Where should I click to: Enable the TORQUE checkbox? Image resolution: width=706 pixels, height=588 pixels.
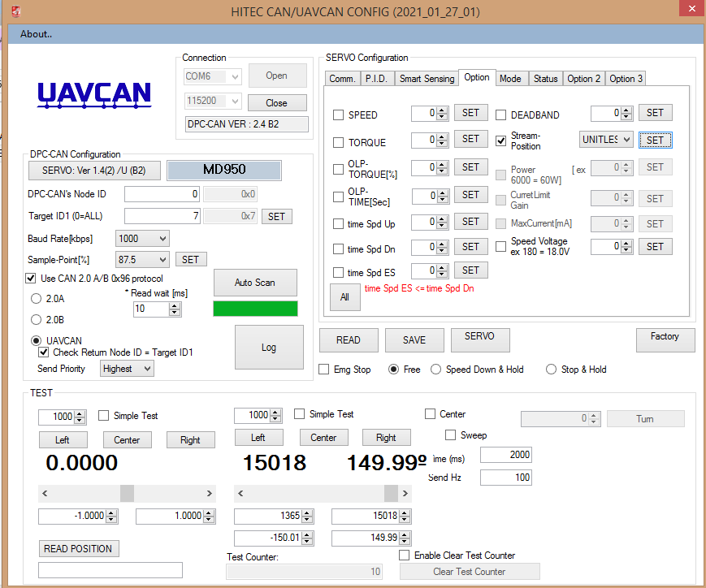(x=338, y=143)
